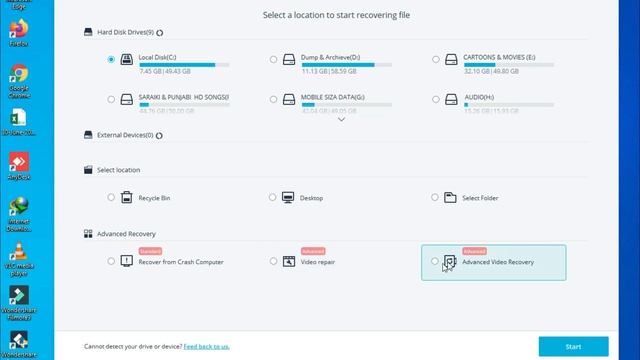Open the Feed back to us link
Image resolution: width=640 pixels, height=360 pixels.
click(x=207, y=347)
